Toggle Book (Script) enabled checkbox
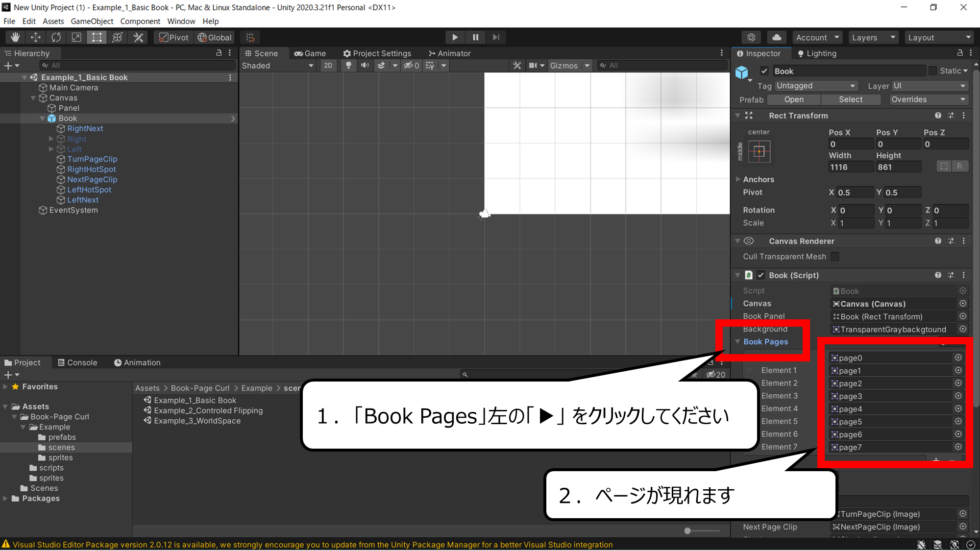The width and height of the screenshot is (980, 551). coord(761,275)
